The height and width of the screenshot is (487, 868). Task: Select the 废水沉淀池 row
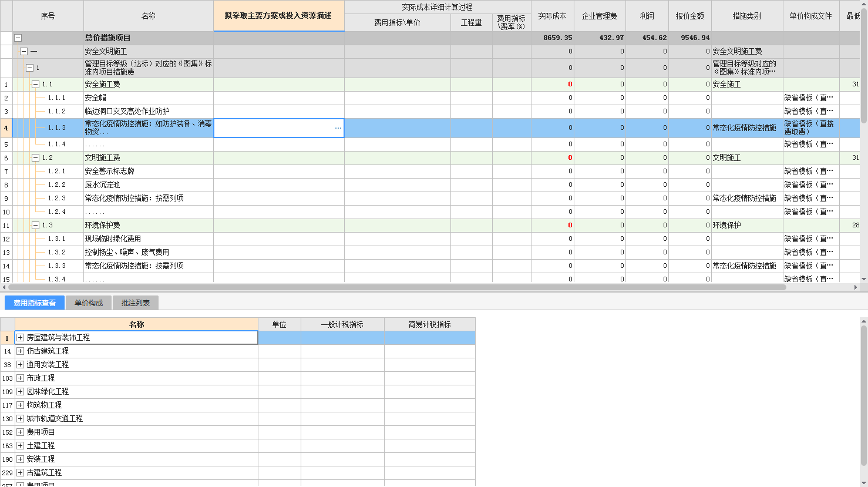[x=149, y=185]
